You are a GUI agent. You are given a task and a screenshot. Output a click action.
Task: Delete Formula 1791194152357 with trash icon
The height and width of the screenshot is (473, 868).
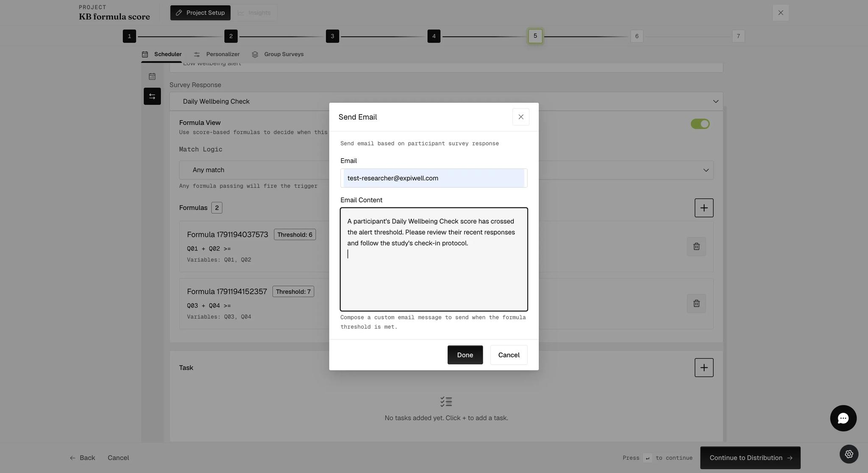pyautogui.click(x=696, y=303)
